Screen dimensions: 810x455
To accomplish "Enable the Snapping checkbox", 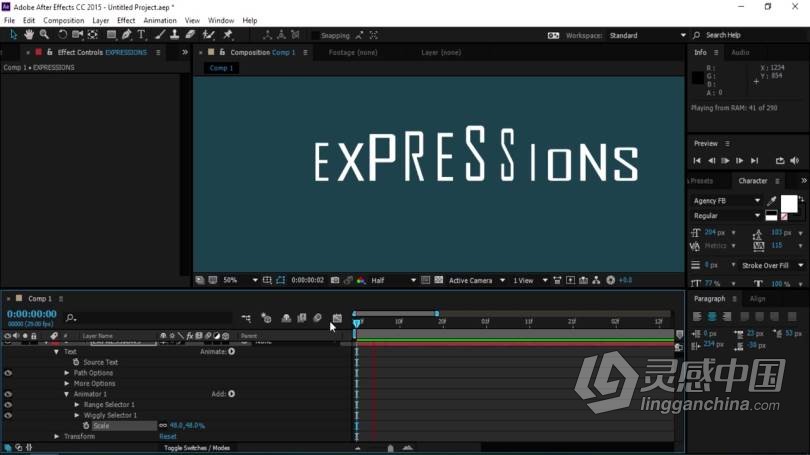I will point(314,36).
